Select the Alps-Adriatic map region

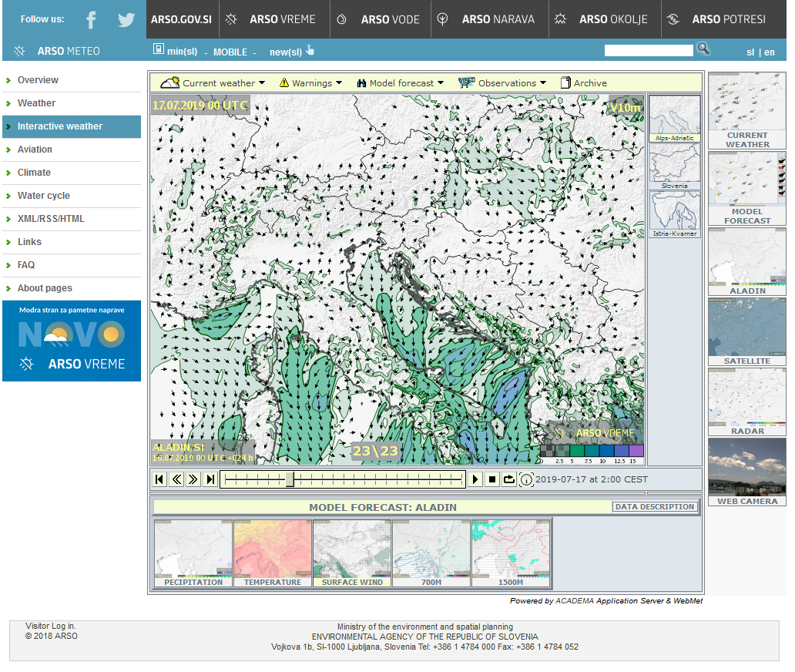tap(674, 119)
